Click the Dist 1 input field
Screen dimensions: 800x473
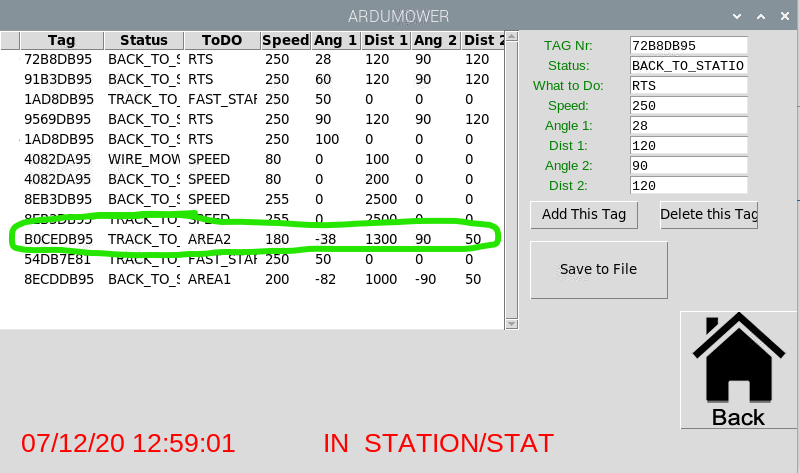click(x=688, y=145)
